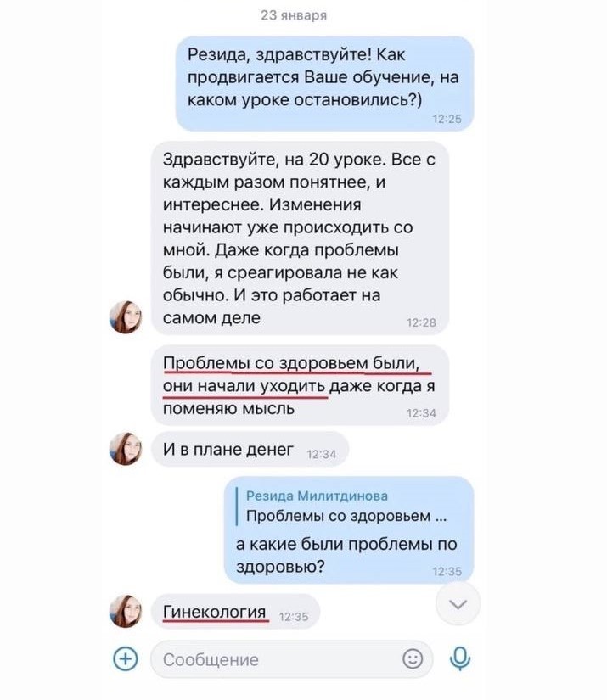Click the scroll-to-bottom chevron button

click(x=458, y=604)
